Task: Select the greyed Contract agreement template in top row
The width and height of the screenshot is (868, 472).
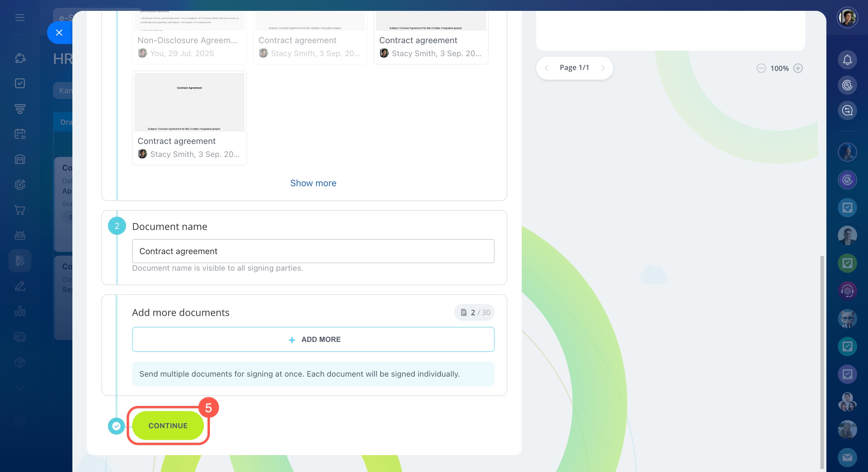Action: tap(310, 37)
